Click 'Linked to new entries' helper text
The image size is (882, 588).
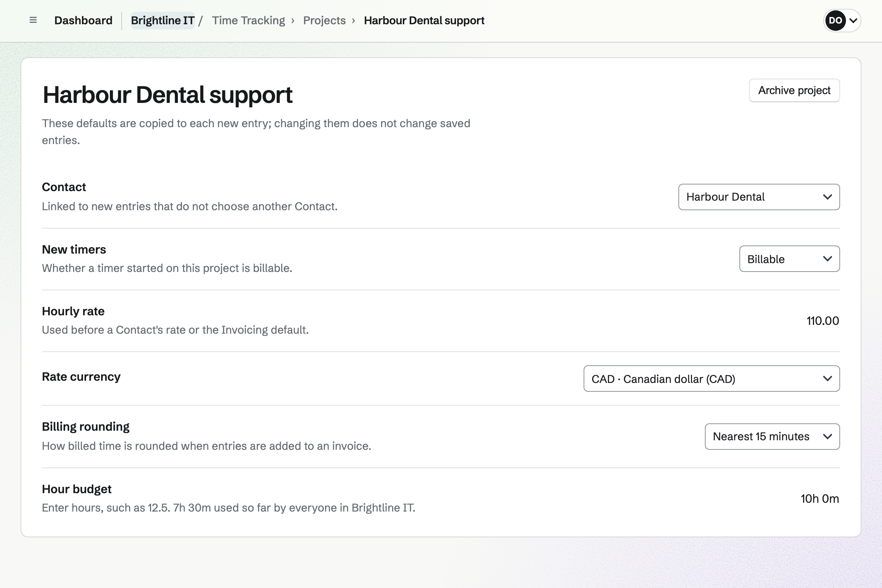pos(189,206)
